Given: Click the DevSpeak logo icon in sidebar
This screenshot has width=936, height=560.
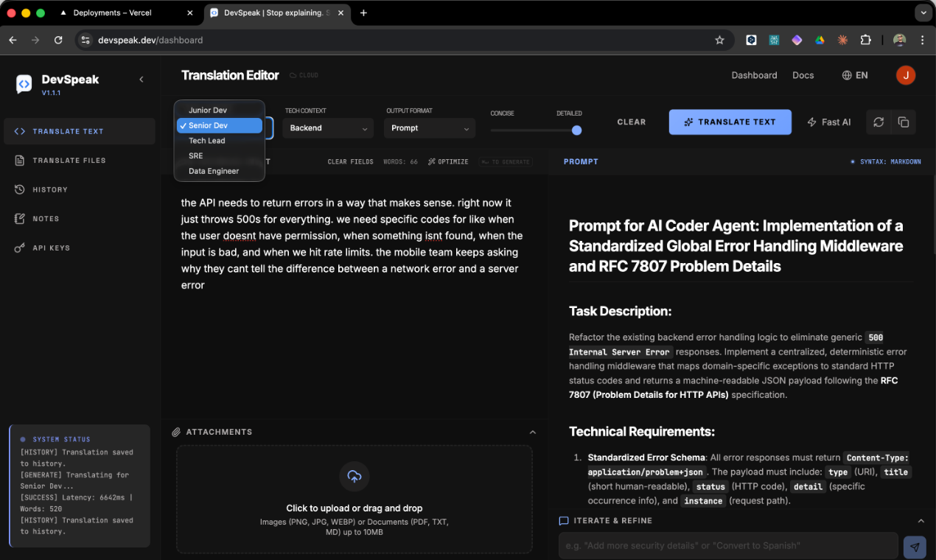Looking at the screenshot, I should tap(24, 84).
